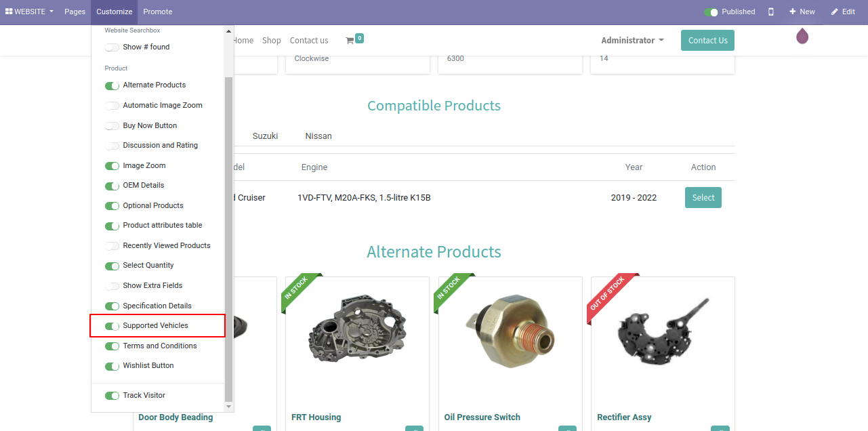Click the Edit button in top bar
This screenshot has height=431, width=868.
(842, 12)
